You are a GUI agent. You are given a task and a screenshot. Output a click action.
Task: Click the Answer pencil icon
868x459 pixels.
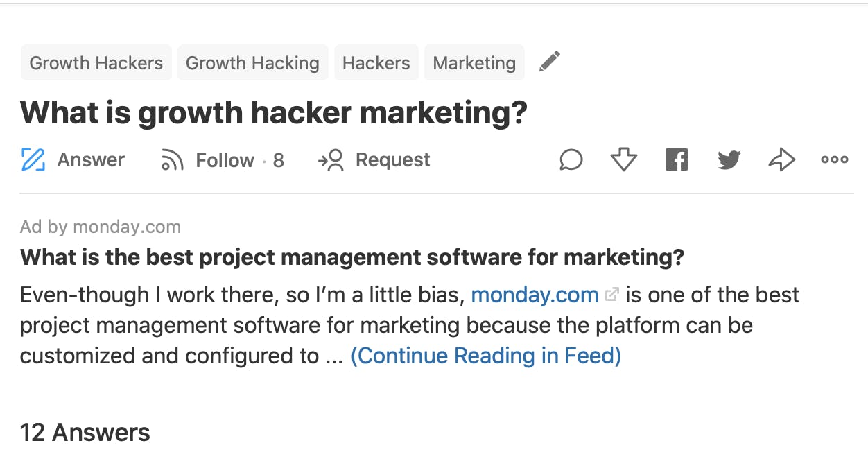[33, 160]
